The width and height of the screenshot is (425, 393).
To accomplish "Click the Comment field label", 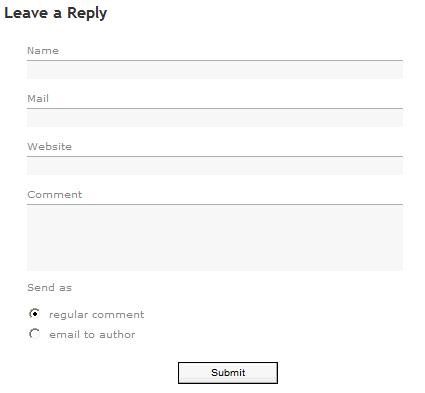I will [55, 195].
